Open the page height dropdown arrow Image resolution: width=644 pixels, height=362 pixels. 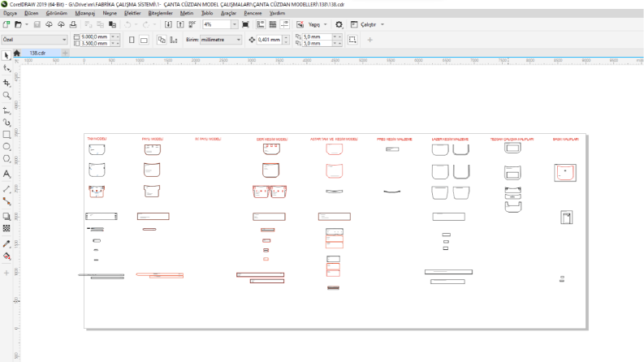click(113, 43)
